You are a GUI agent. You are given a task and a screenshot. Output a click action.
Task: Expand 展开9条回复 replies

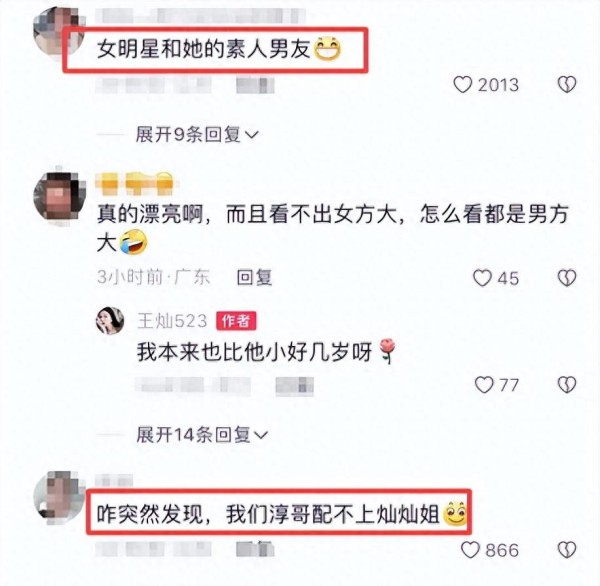click(197, 135)
